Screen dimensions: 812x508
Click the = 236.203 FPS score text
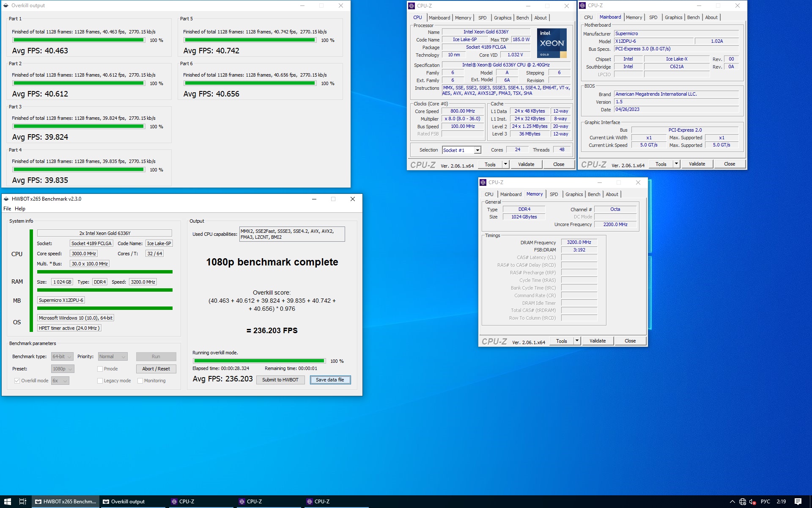tap(272, 331)
